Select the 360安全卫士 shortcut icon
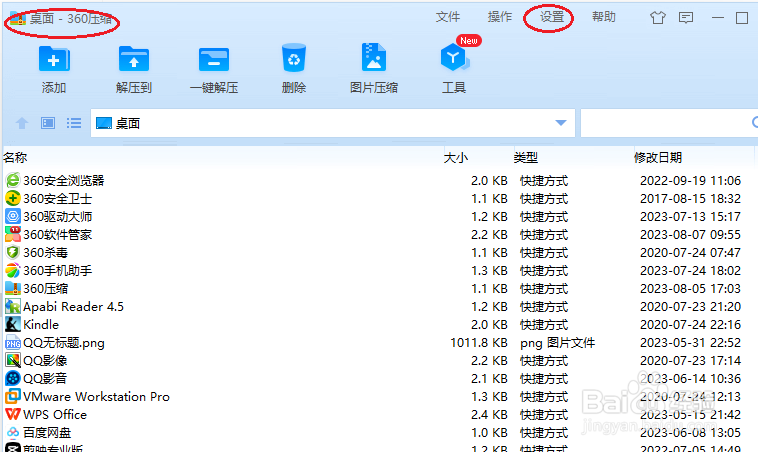 (13, 198)
